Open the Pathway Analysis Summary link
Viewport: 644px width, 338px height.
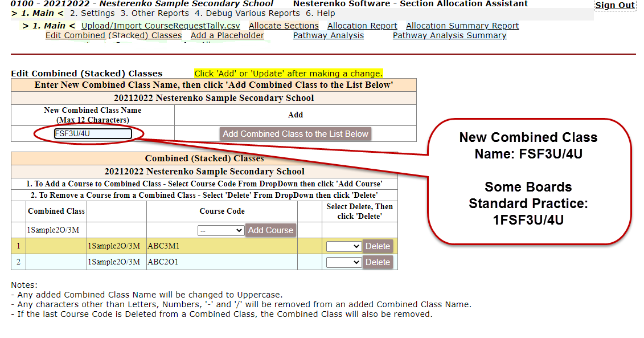(x=449, y=35)
